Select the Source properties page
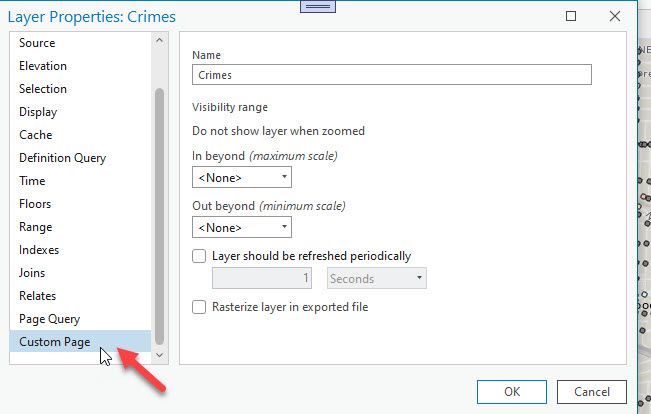Screen dimensions: 651x414 (x=37, y=43)
